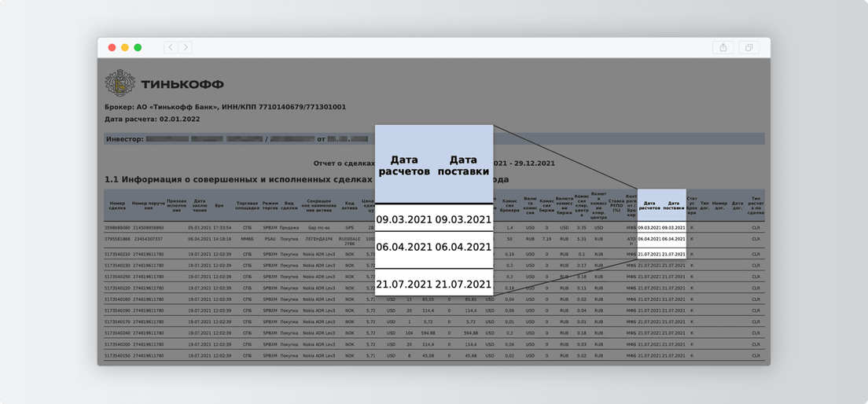Select deal number 5173540240

point(117,332)
